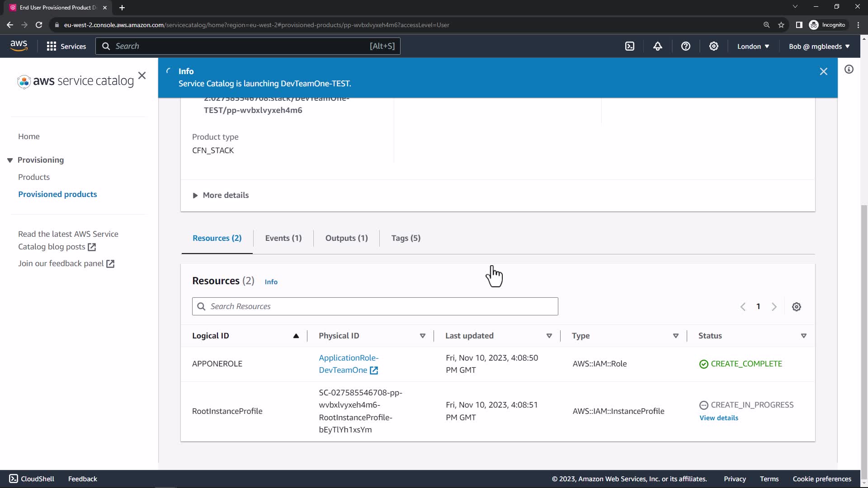This screenshot has width=868, height=488.
Task: Dismiss the blue Info launch banner
Action: click(824, 71)
